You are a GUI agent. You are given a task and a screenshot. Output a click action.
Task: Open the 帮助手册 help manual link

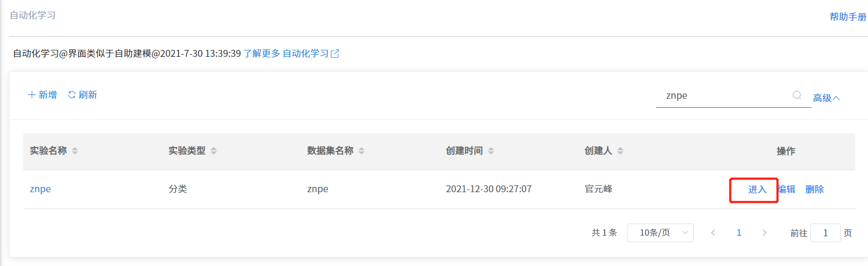tap(848, 17)
